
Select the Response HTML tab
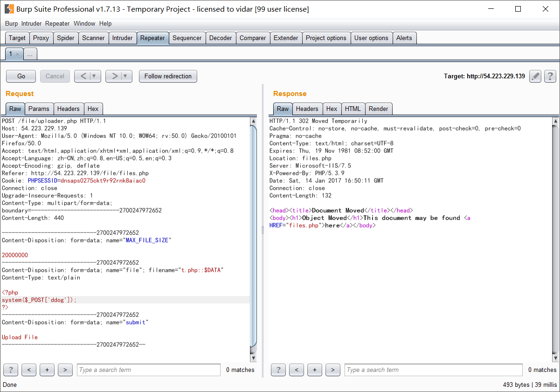click(353, 109)
